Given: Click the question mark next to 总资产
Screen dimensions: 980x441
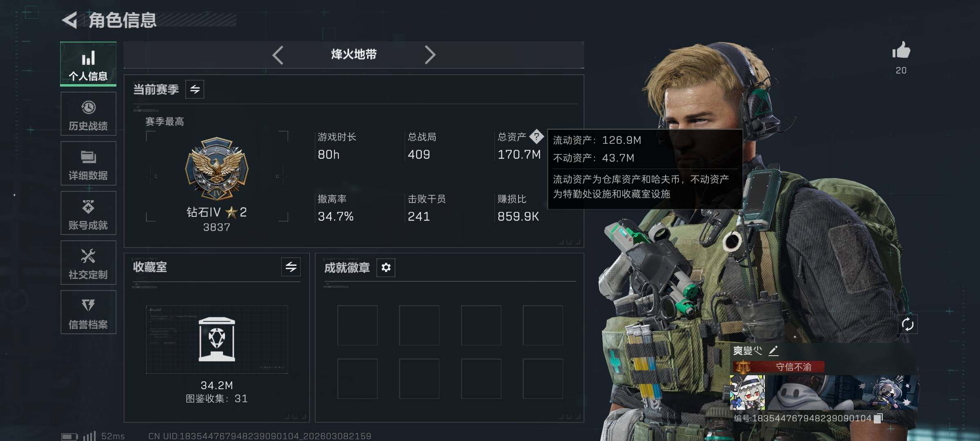Looking at the screenshot, I should click(x=537, y=137).
